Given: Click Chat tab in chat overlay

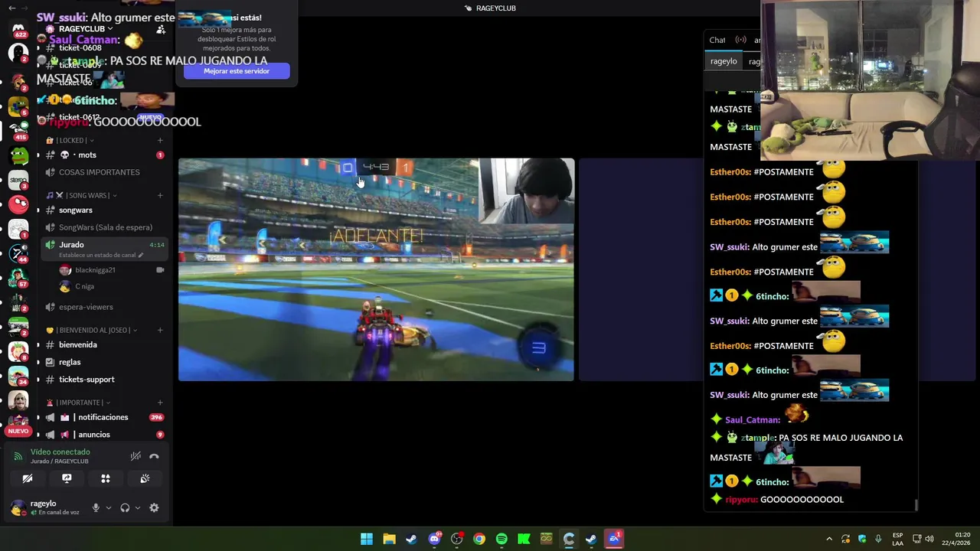Looking at the screenshot, I should coord(717,40).
